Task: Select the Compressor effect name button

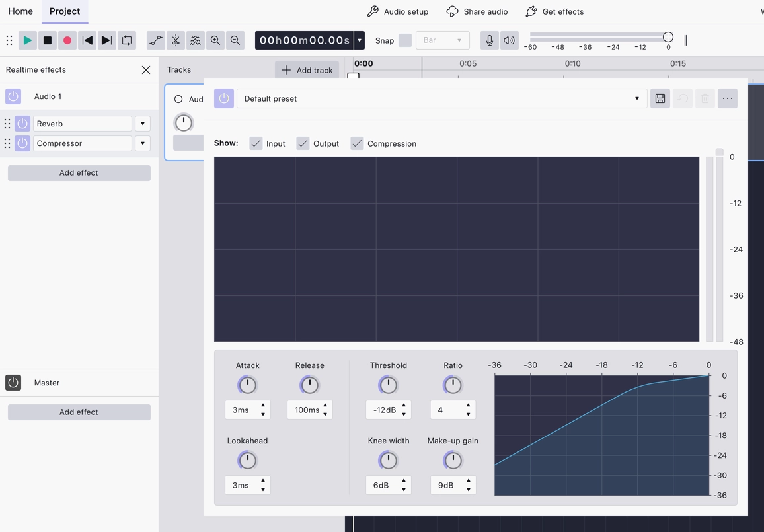Action: 83,143
